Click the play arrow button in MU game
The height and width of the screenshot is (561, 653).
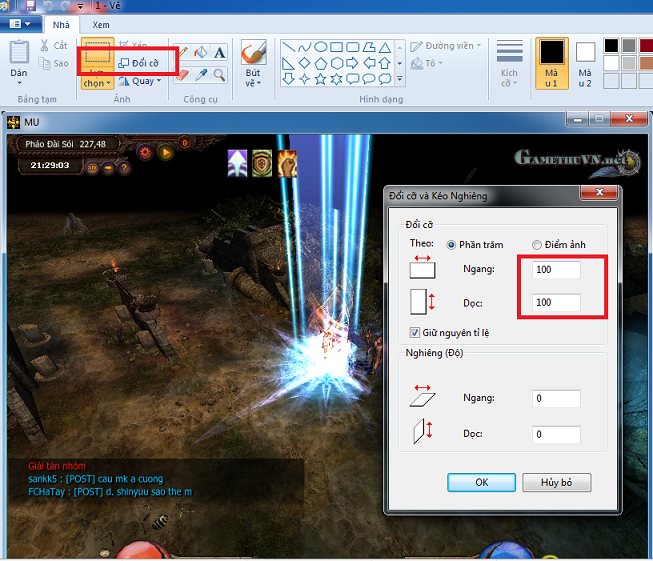pos(166,152)
